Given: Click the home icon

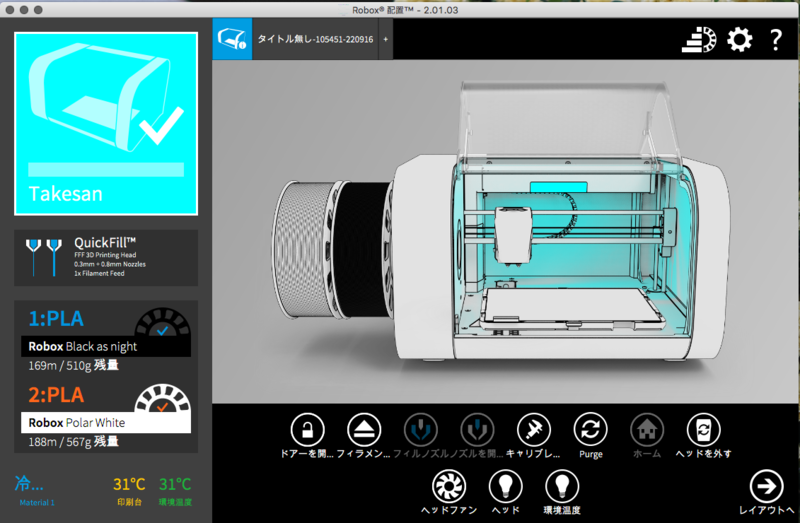Looking at the screenshot, I should (647, 430).
